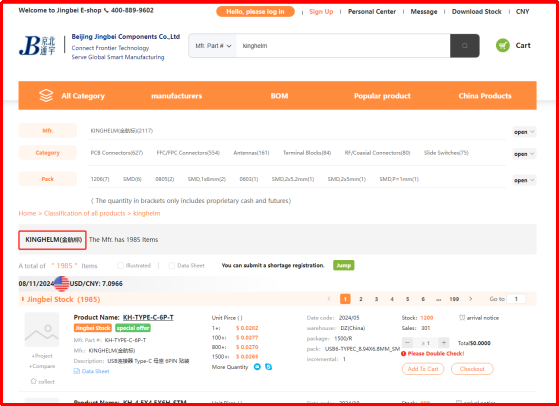Filter by Terminal Blocks(84) category

pyautogui.click(x=307, y=153)
